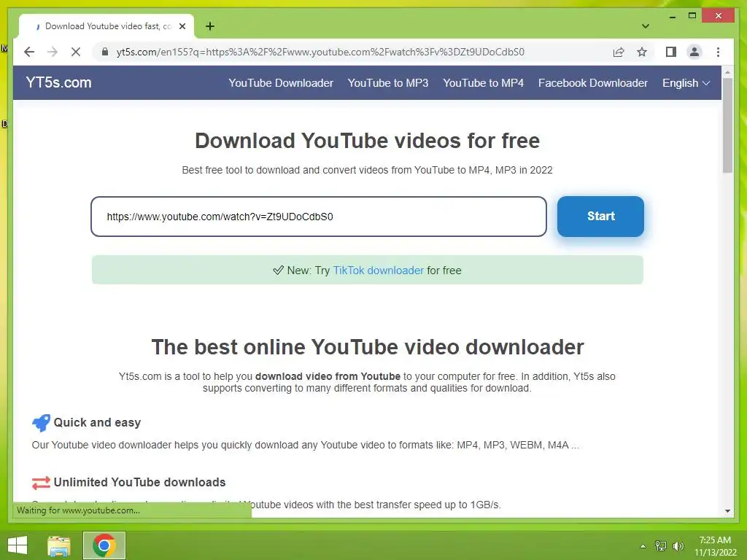Open the Chrome profile menu

[x=694, y=52]
